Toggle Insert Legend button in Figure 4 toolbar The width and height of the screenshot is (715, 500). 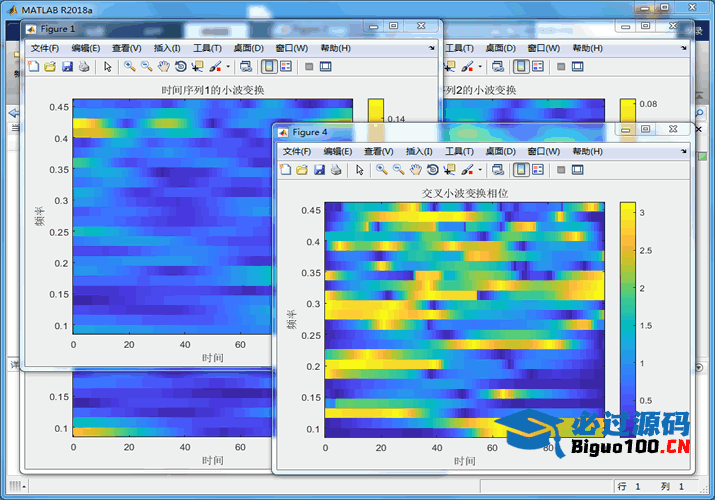[537, 170]
